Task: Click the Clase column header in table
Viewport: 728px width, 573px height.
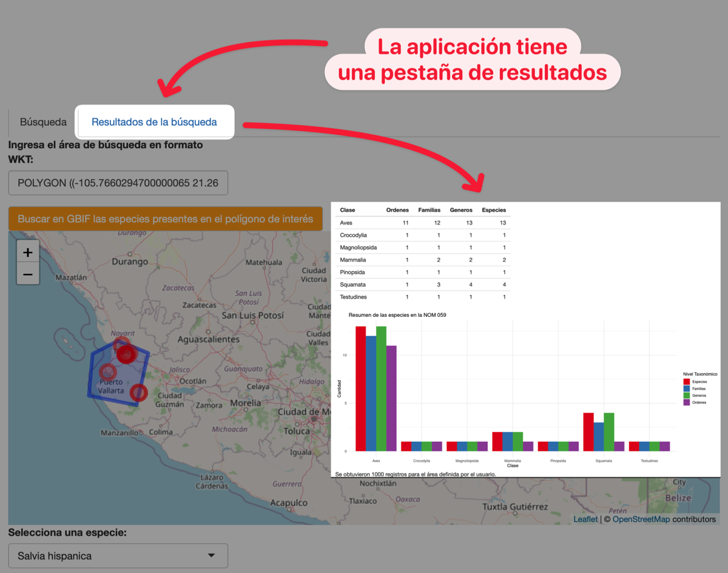Action: (x=348, y=210)
